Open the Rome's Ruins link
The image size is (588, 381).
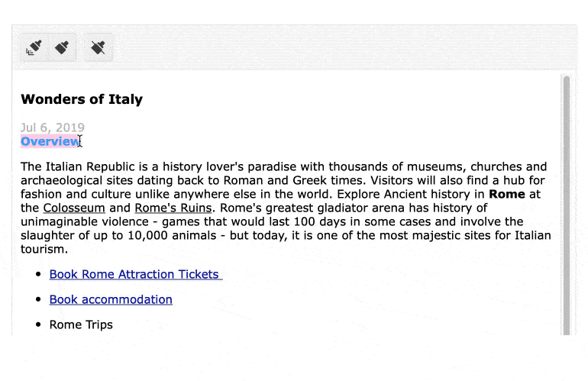point(173,208)
